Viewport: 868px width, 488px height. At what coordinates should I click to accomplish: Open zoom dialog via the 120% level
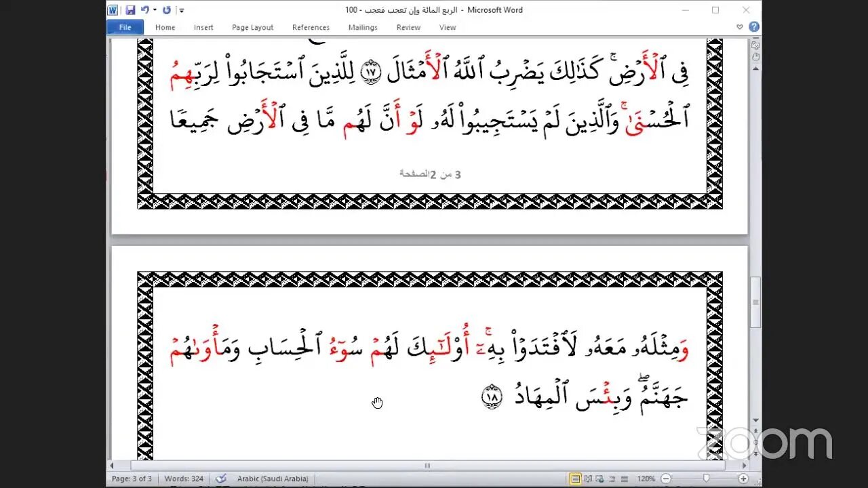tap(646, 479)
